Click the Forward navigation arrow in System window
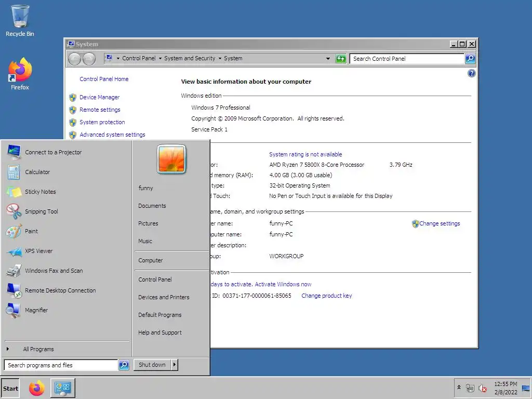The width and height of the screenshot is (532, 399). [x=89, y=59]
